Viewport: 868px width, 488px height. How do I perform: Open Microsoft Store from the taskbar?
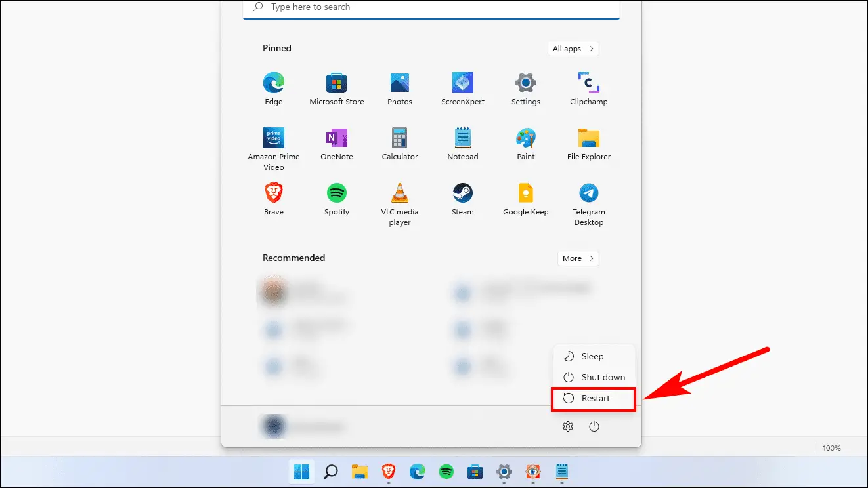[x=475, y=472]
